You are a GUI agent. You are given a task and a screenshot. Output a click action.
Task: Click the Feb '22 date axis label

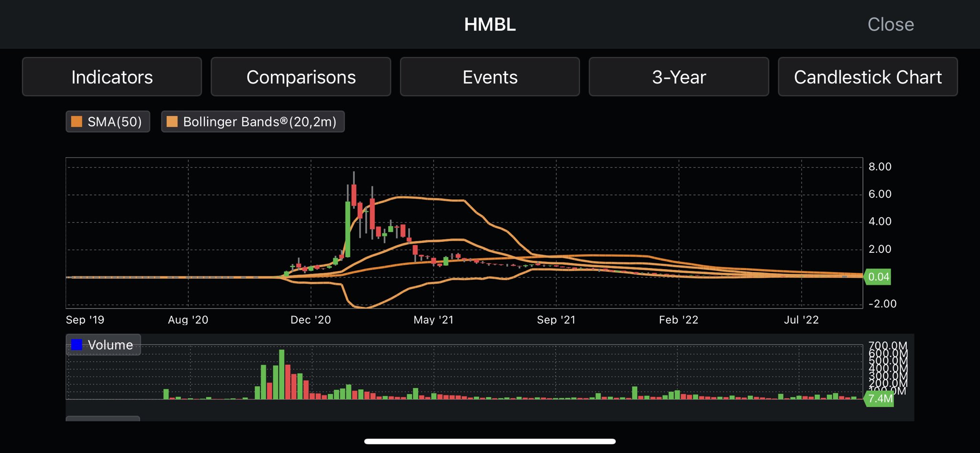point(679,320)
